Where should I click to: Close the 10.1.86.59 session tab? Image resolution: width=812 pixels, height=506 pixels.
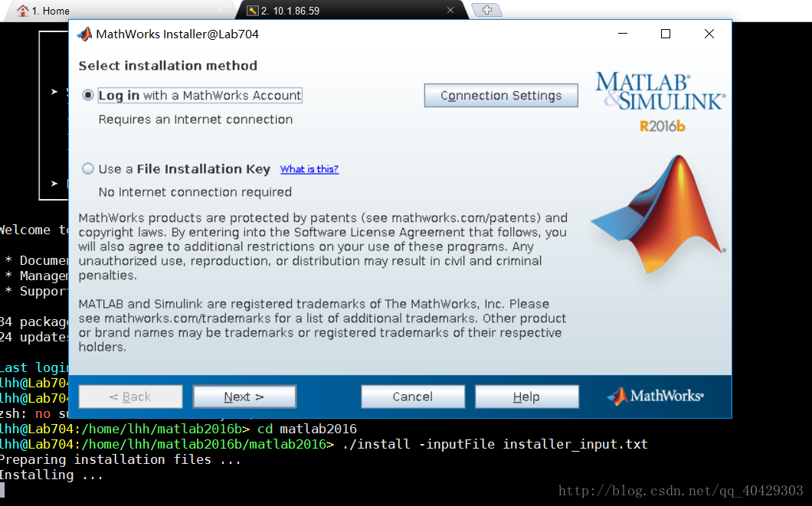coord(450,10)
